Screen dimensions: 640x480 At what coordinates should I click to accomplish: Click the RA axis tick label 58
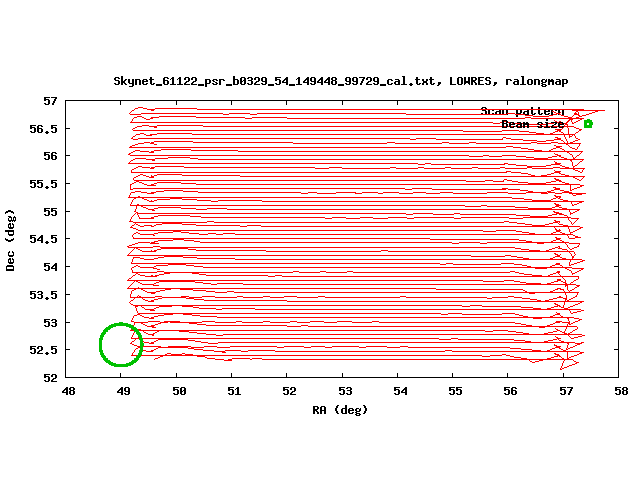(621, 391)
